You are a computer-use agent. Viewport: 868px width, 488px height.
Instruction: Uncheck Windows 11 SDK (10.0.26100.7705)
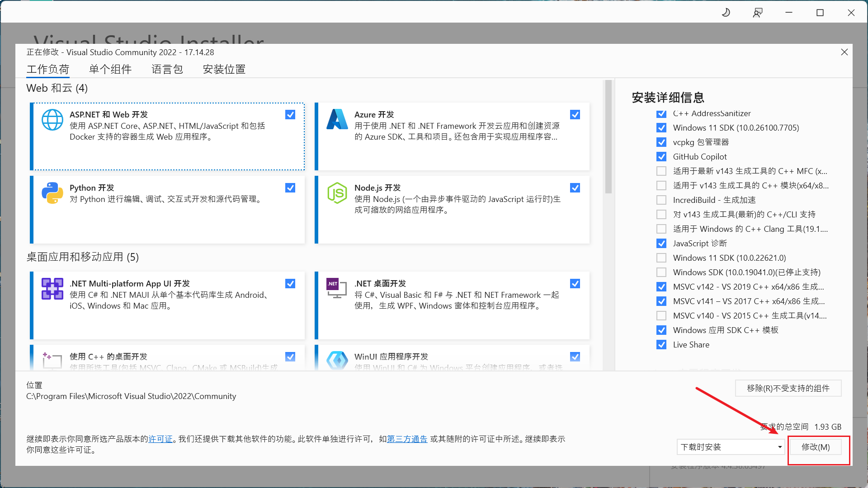[661, 128]
